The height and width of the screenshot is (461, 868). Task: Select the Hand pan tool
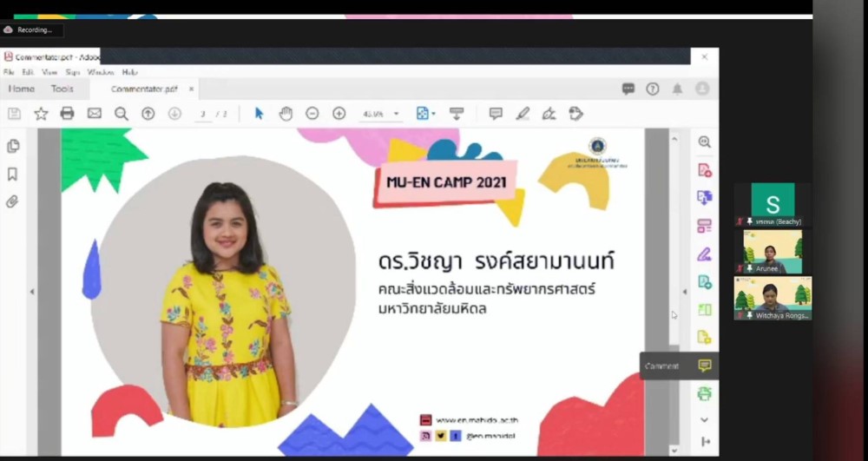pyautogui.click(x=286, y=114)
